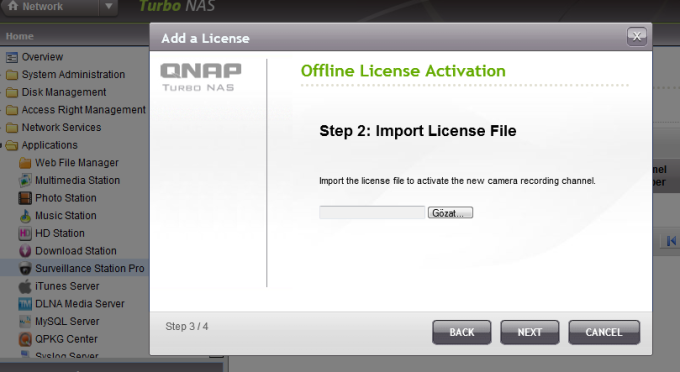Click the Disk Management folder icon
This screenshot has height=372, width=680.
pos(12,92)
